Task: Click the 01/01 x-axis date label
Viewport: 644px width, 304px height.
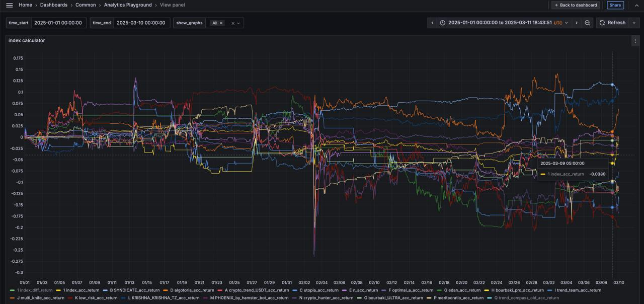Action: (x=24, y=283)
